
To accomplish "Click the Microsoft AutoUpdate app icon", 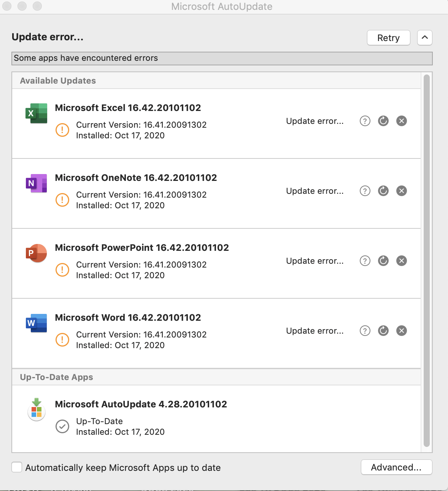I will [x=37, y=410].
